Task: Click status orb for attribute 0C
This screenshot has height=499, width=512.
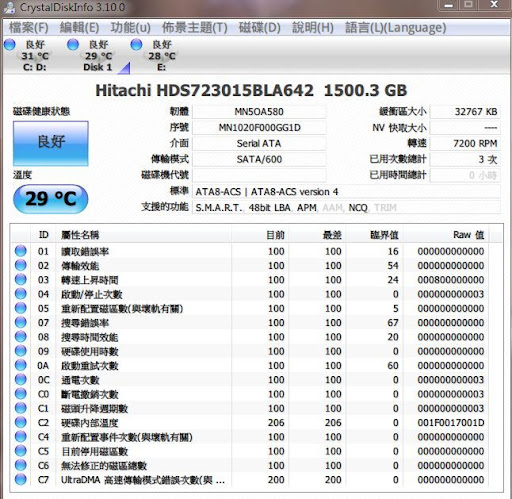Action: coord(21,379)
